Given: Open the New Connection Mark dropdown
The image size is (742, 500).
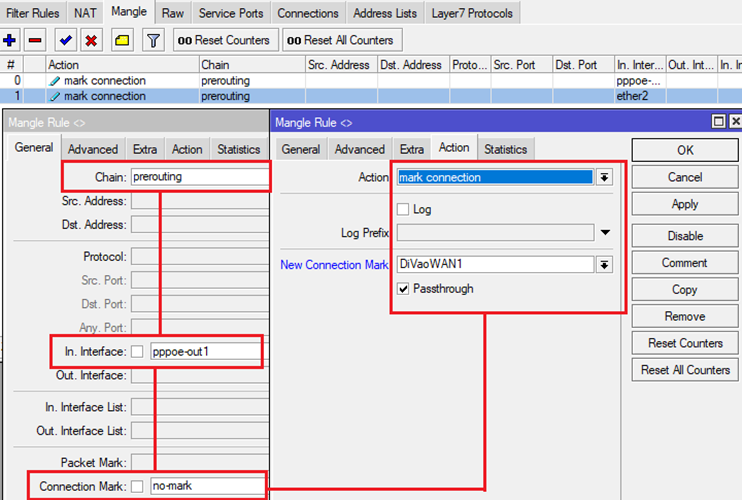Looking at the screenshot, I should click(604, 264).
